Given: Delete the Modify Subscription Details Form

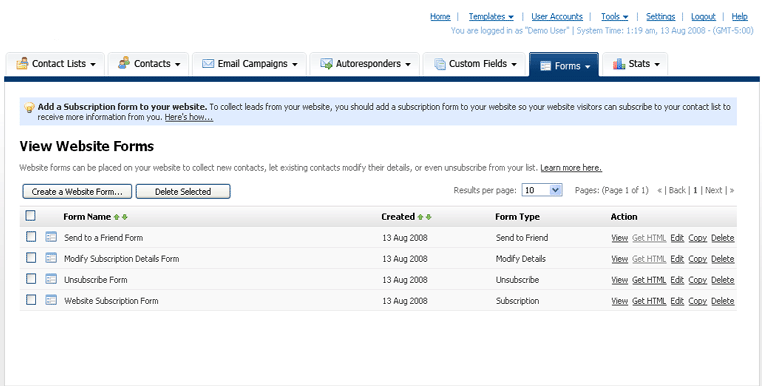Looking at the screenshot, I should tap(723, 259).
